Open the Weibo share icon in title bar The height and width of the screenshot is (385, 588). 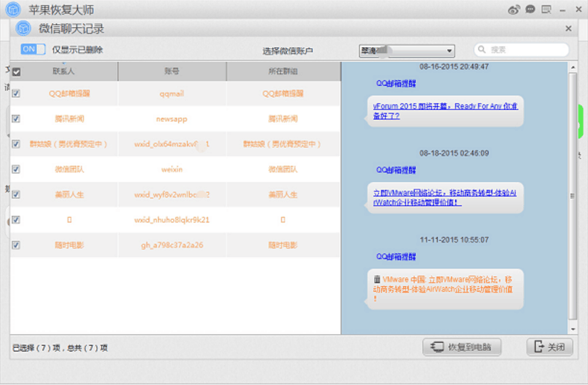point(514,9)
